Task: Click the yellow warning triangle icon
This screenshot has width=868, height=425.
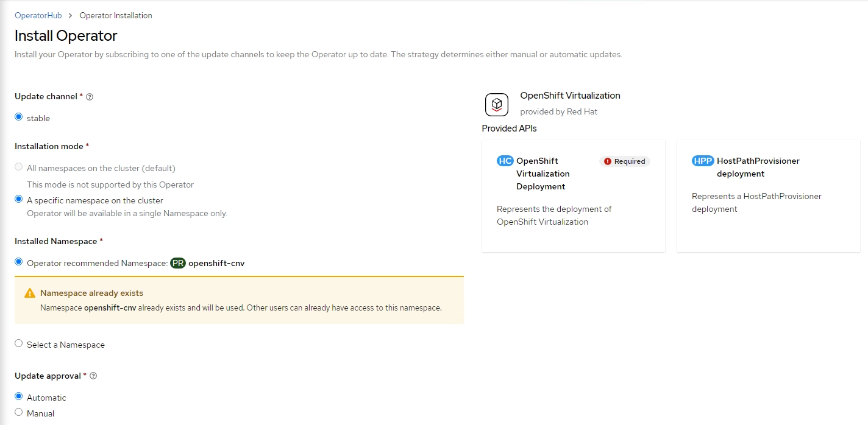Action: click(30, 293)
